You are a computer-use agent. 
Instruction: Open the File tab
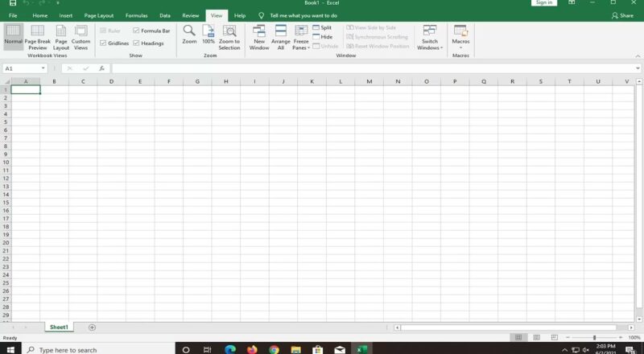13,15
